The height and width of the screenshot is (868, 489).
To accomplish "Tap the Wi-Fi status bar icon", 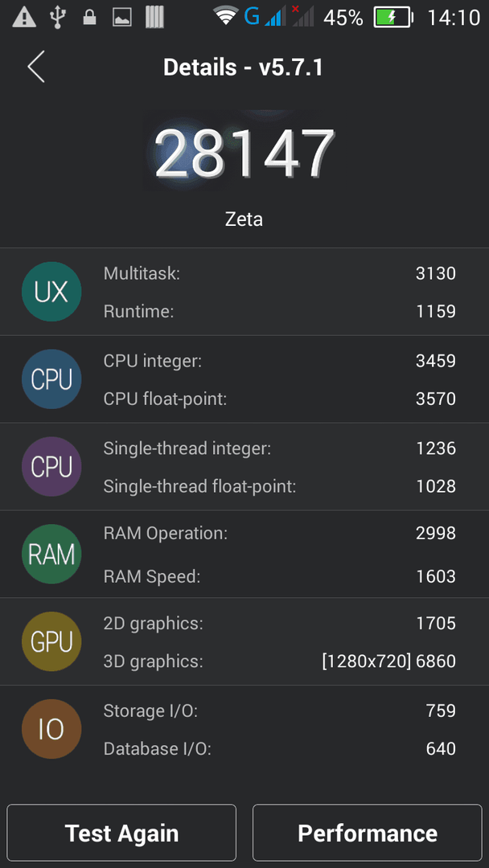I will [225, 17].
